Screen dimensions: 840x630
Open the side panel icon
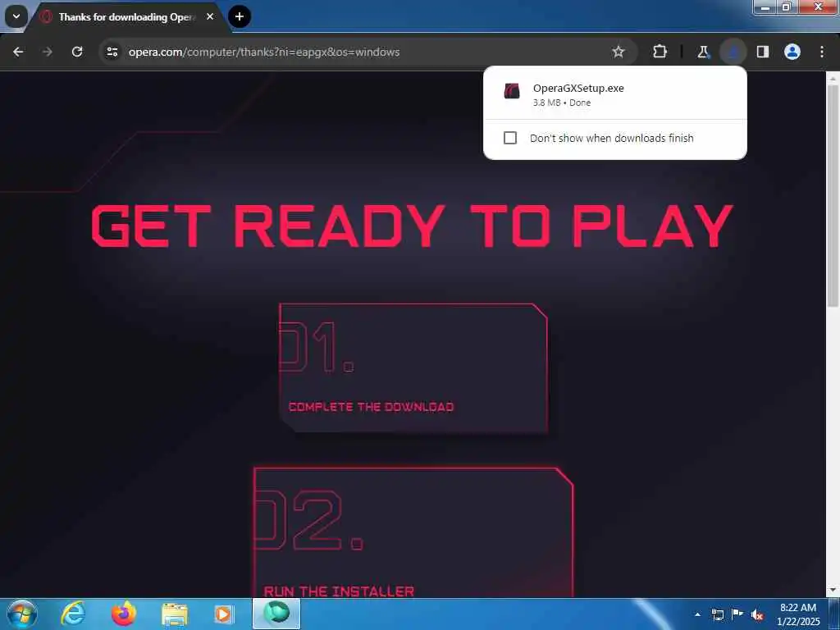click(x=763, y=52)
